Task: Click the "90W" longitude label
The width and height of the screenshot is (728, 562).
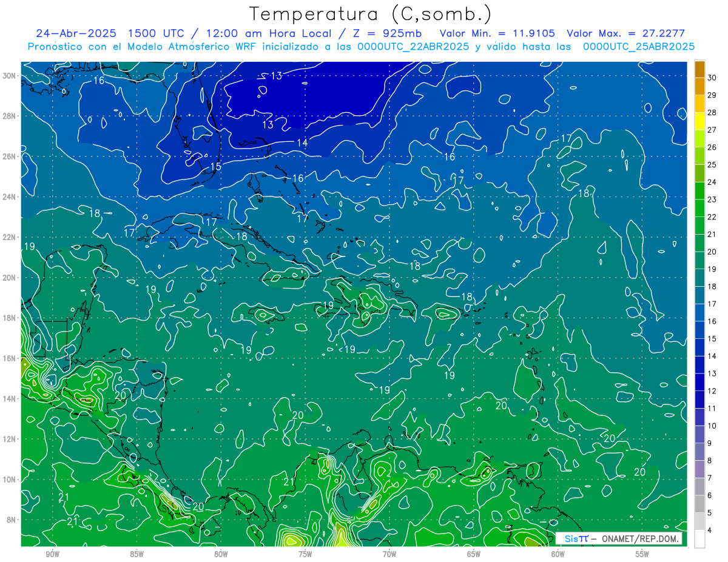Action: (x=52, y=554)
